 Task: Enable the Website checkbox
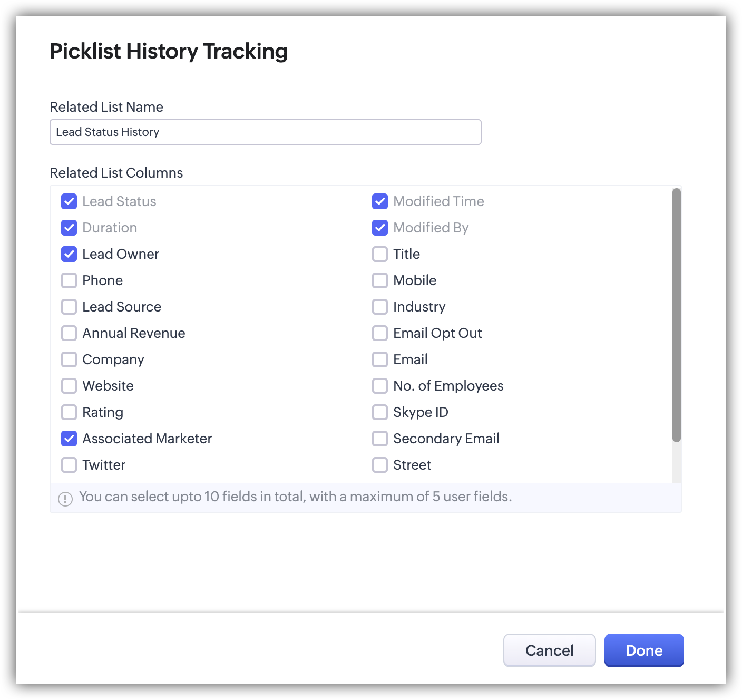point(69,386)
